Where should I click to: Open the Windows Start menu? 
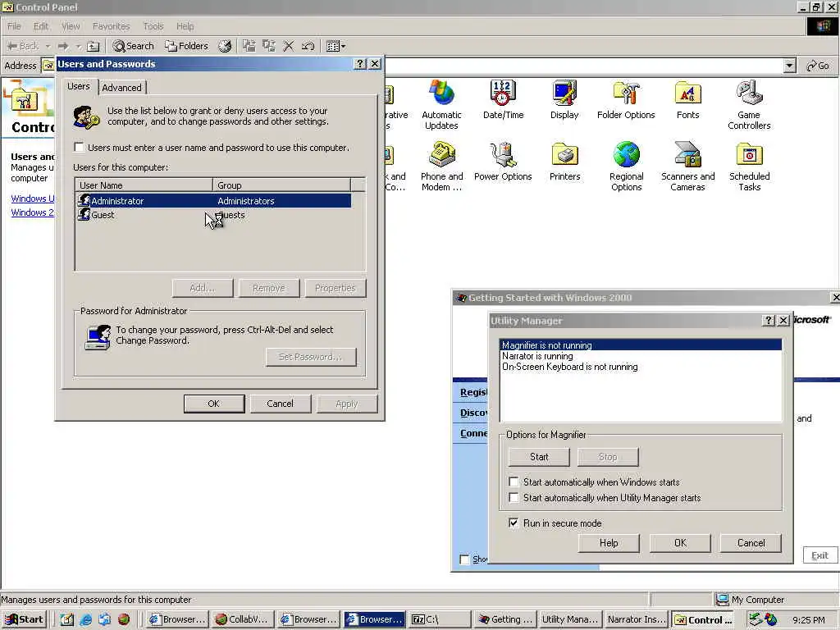point(24,620)
